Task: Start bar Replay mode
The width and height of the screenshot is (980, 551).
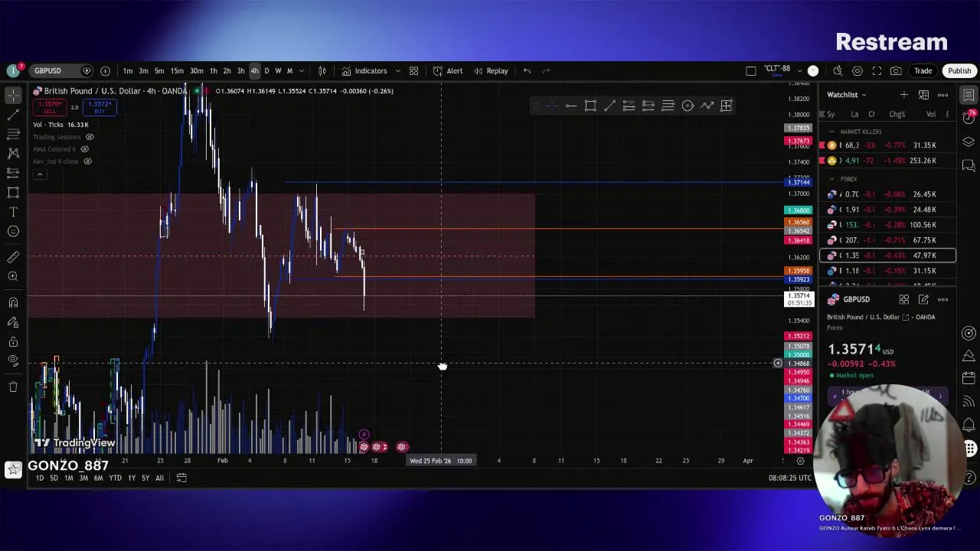Action: (x=491, y=70)
